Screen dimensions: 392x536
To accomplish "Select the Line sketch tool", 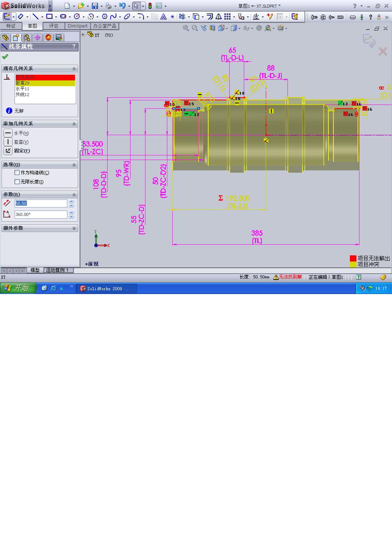I will click(35, 16).
